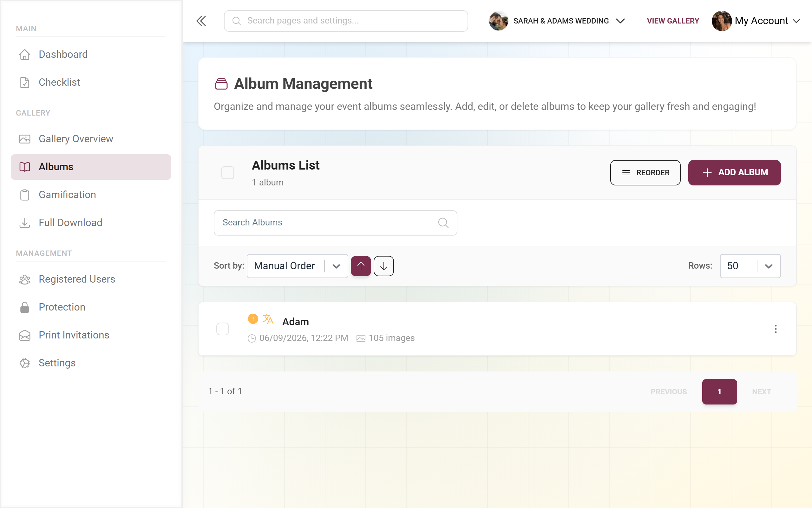Click the Print Invitations envelope icon
The width and height of the screenshot is (812, 508).
tap(24, 335)
